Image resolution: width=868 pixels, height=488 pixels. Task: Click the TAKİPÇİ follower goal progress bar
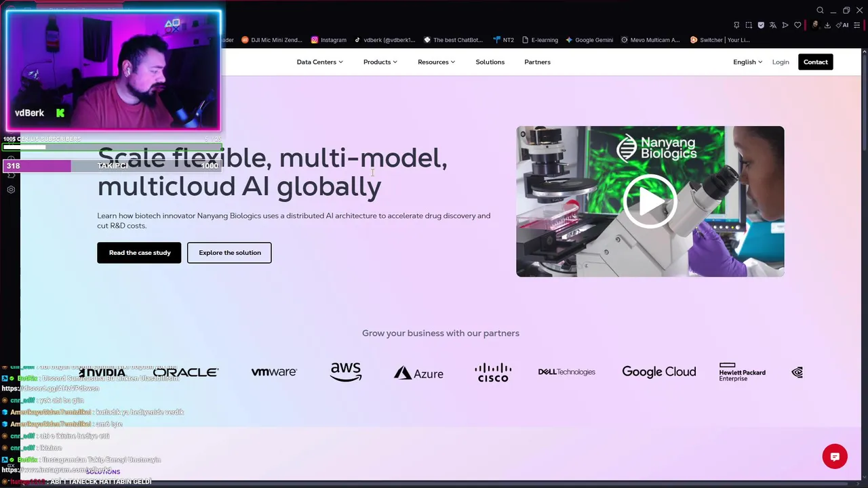[x=112, y=166]
